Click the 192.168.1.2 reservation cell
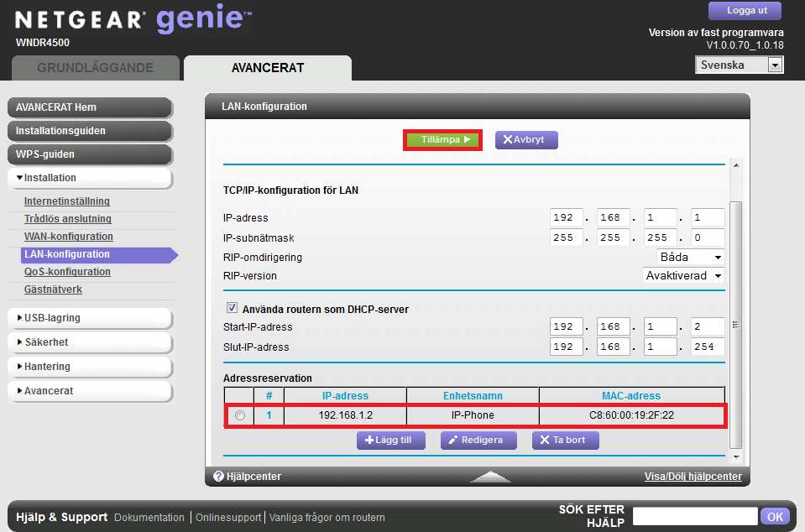 pos(345,415)
